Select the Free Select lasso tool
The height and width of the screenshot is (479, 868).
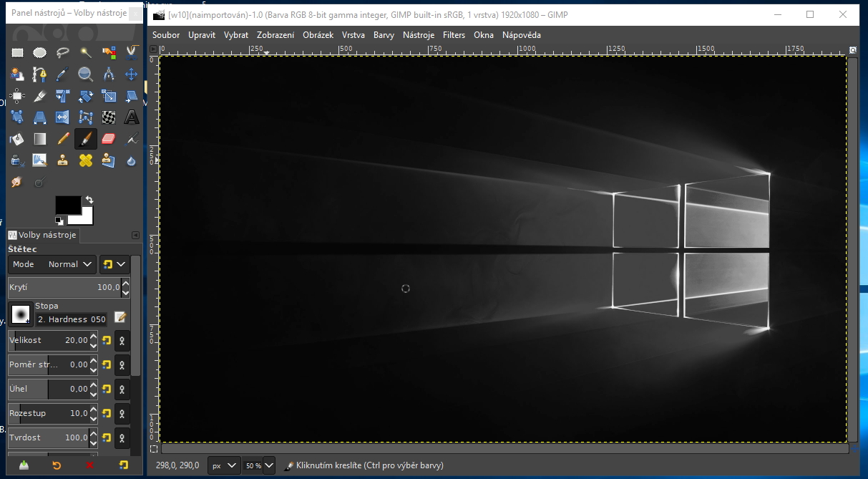(x=63, y=52)
